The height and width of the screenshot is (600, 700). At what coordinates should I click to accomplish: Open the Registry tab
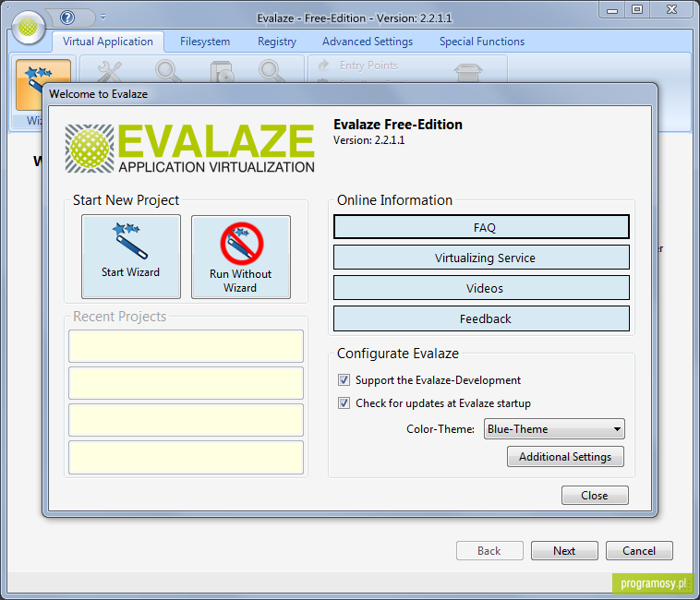point(277,42)
